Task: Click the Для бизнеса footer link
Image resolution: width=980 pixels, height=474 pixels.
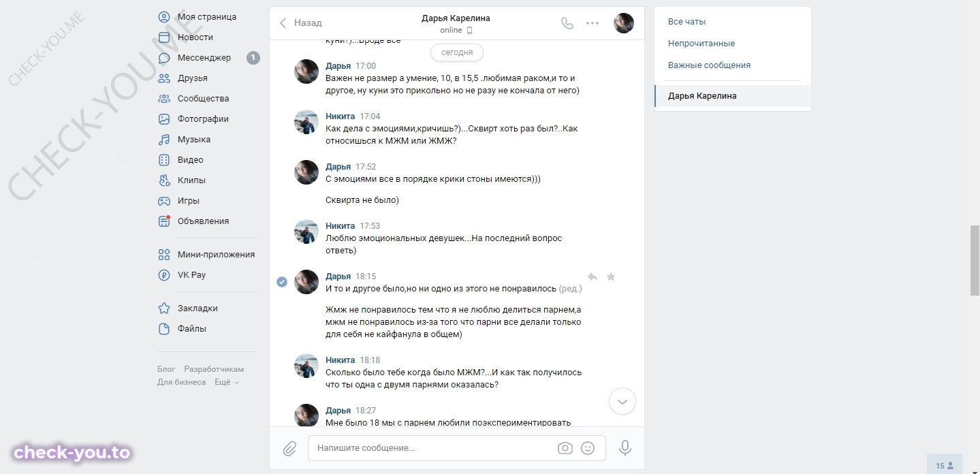Action: (181, 382)
